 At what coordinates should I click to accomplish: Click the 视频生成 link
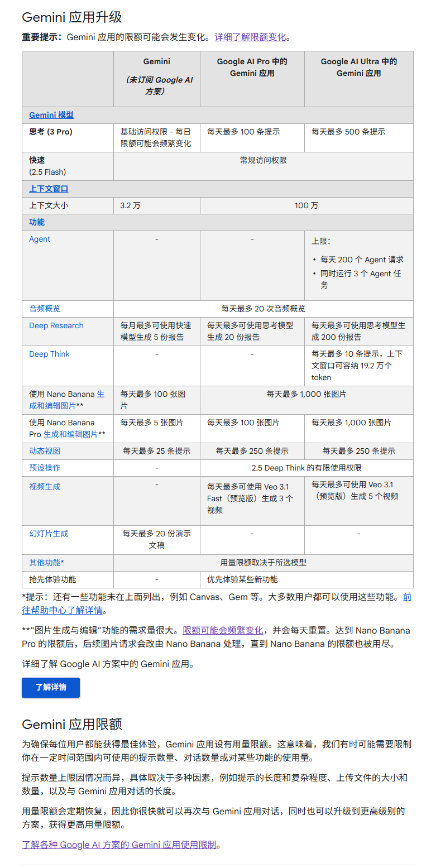(45, 487)
